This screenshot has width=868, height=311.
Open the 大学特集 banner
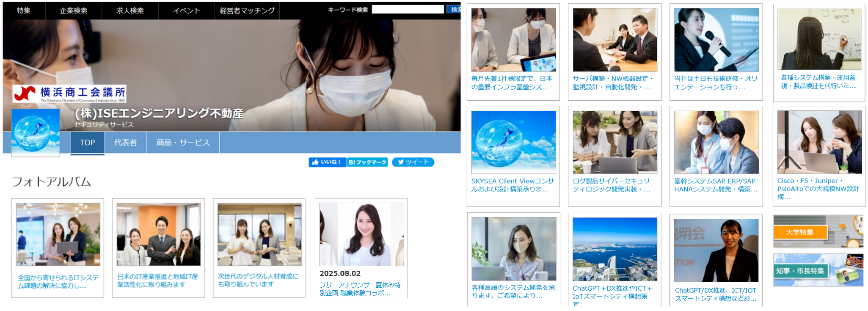pos(818,231)
